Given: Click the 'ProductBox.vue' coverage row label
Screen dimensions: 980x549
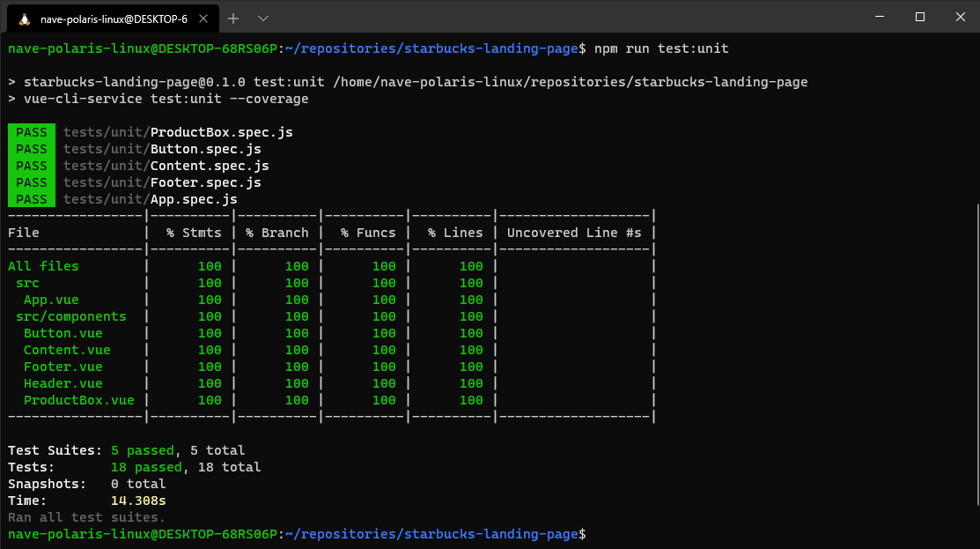Looking at the screenshot, I should coord(78,400).
